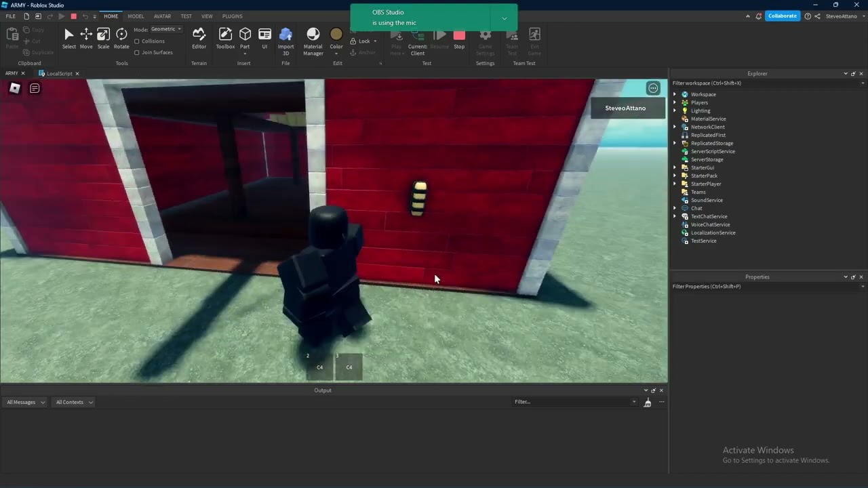Click the red stop square in quick access bar
868x488 pixels.
[x=73, y=16]
